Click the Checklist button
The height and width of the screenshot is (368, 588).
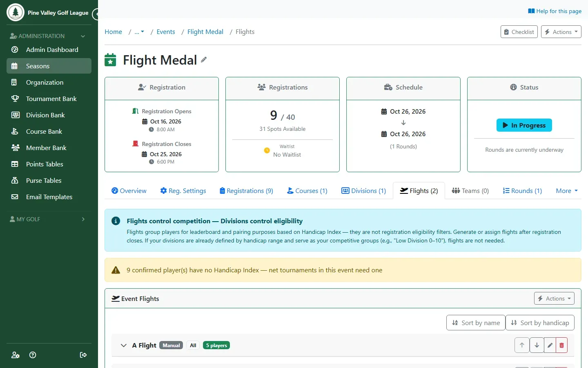coord(519,32)
